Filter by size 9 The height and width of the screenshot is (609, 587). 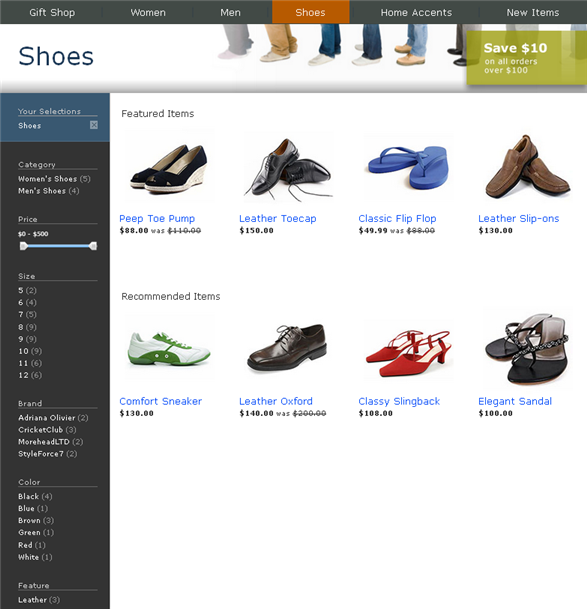tap(27, 339)
